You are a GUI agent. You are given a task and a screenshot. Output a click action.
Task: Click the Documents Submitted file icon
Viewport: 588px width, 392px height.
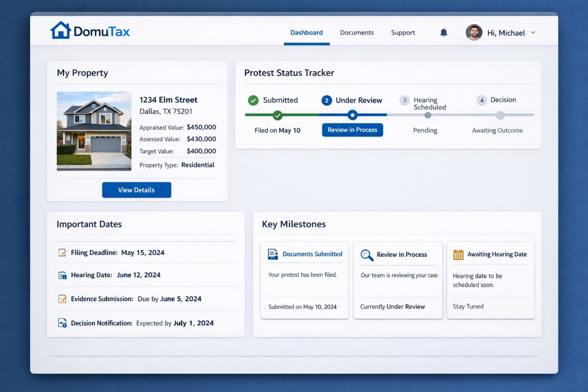click(x=272, y=254)
